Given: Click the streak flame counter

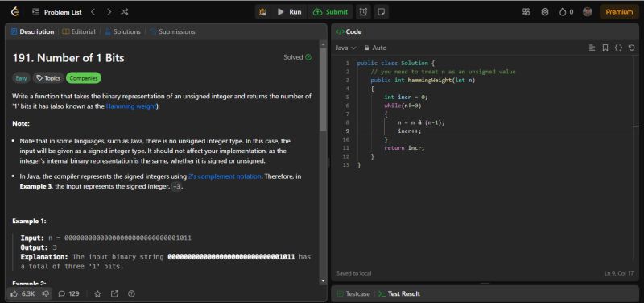Looking at the screenshot, I should [566, 12].
